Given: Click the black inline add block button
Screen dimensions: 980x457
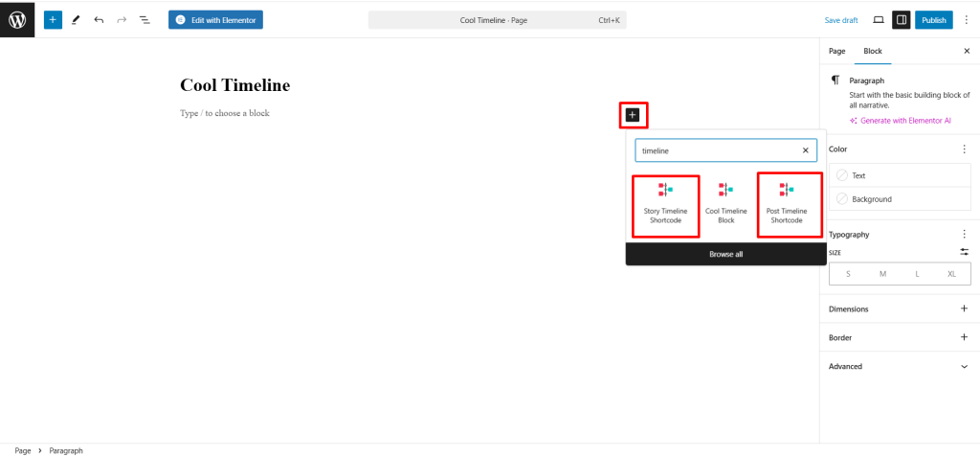Looking at the screenshot, I should pyautogui.click(x=633, y=115).
